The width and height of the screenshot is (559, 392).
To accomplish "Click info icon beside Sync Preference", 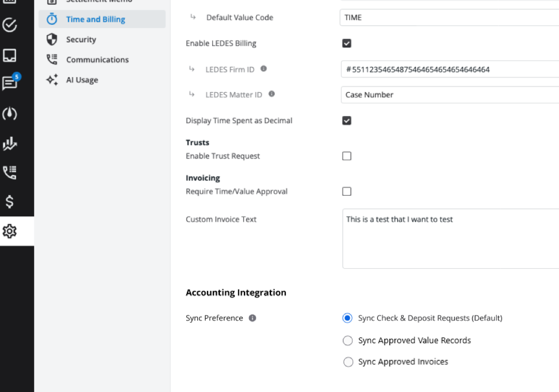I will click(252, 318).
